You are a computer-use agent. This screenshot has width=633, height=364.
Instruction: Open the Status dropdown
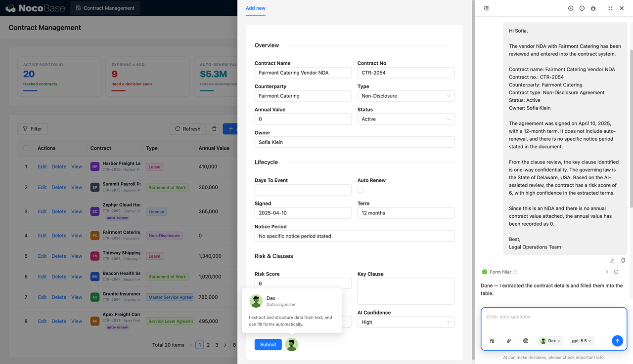tap(406, 119)
